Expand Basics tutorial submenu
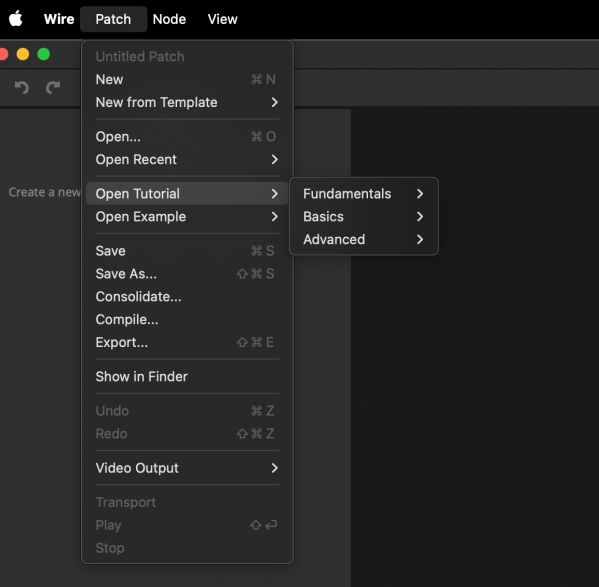 364,217
